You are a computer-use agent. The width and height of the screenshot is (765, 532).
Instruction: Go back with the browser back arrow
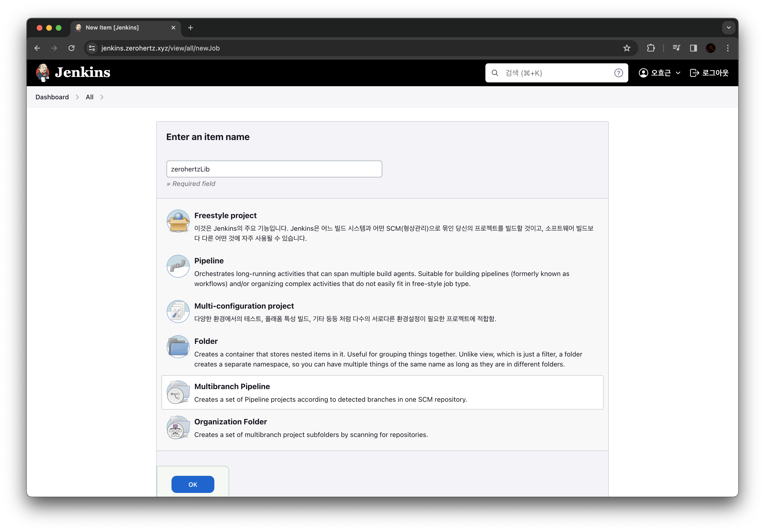pyautogui.click(x=37, y=48)
